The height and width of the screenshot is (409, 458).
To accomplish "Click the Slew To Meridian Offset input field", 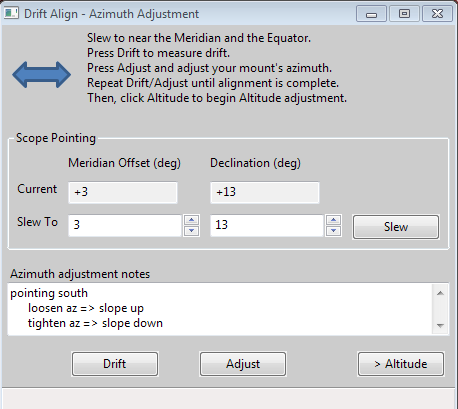I will tap(125, 225).
